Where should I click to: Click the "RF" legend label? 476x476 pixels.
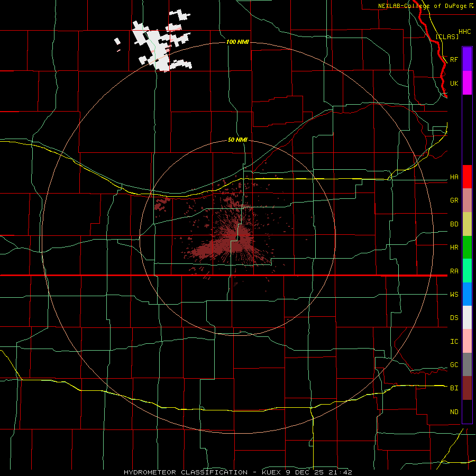tap(454, 59)
